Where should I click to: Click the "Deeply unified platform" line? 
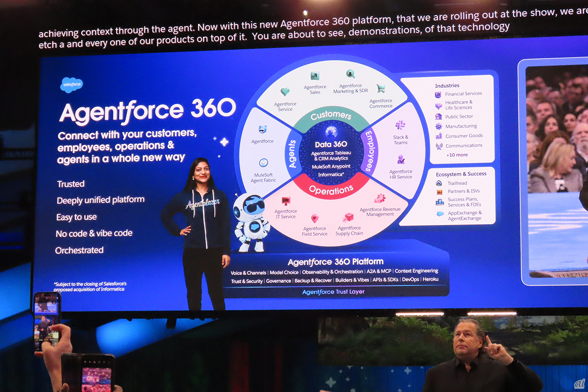click(101, 200)
